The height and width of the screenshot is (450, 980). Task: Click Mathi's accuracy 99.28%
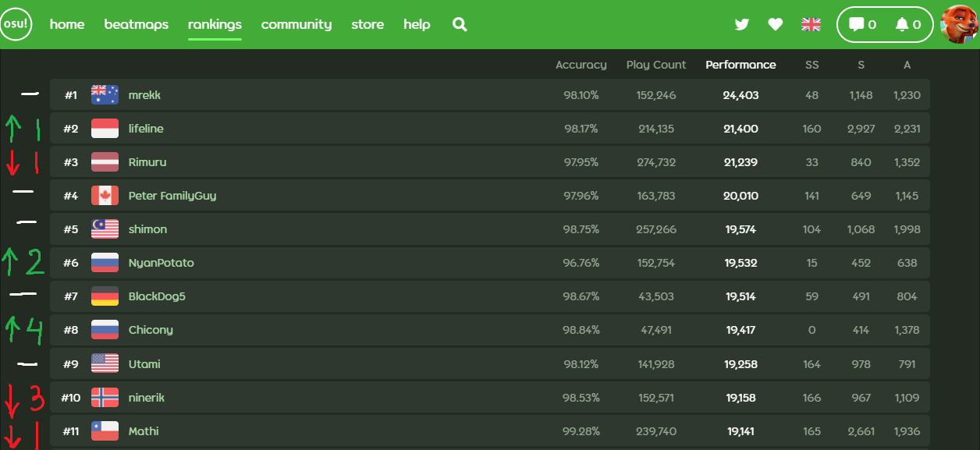[581, 431]
